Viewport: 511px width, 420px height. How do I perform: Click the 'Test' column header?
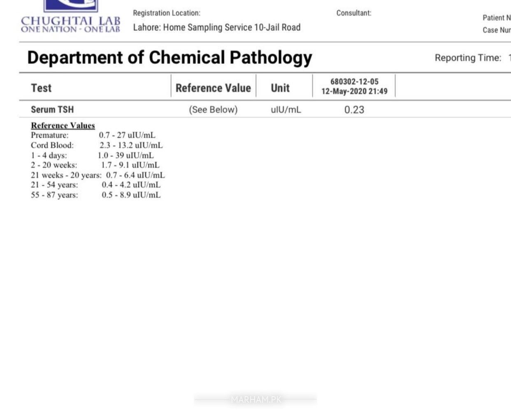point(41,88)
